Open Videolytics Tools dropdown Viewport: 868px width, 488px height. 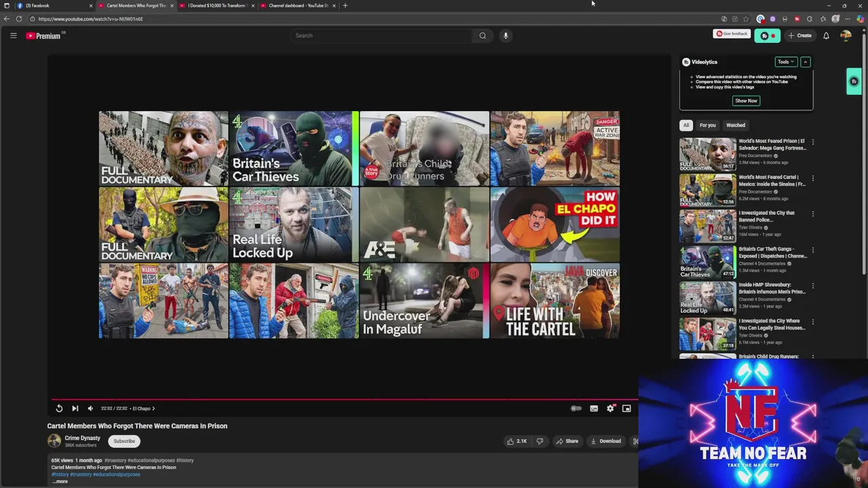point(785,62)
